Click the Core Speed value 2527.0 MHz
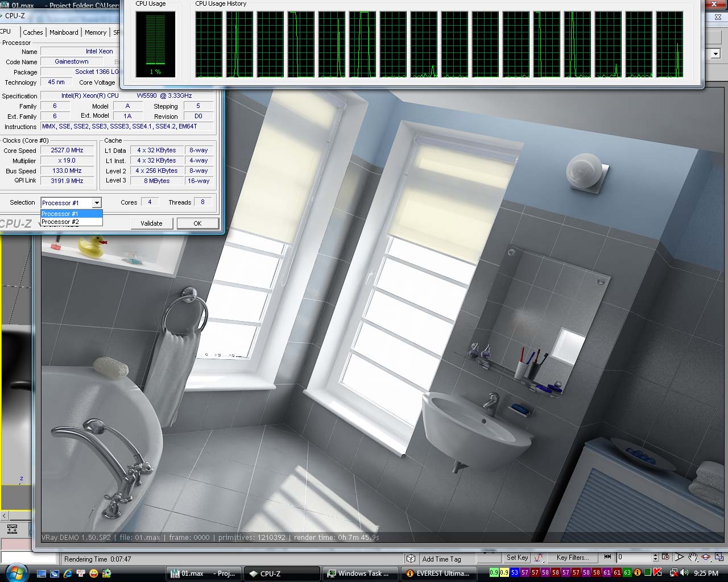The height and width of the screenshot is (582, 728). pyautogui.click(x=67, y=150)
